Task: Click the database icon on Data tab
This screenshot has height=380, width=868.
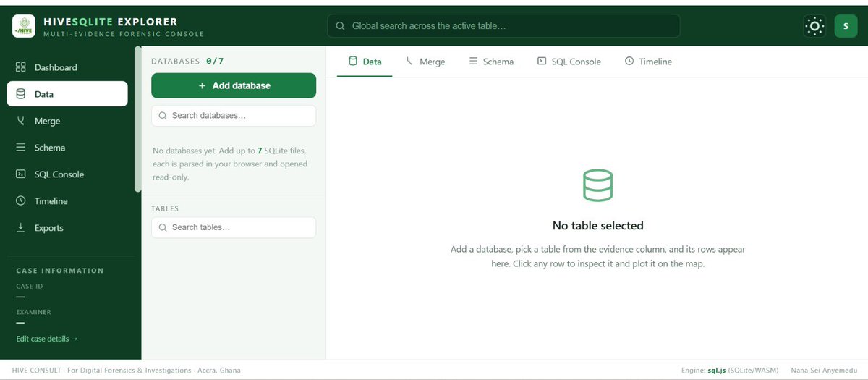Action: click(353, 62)
